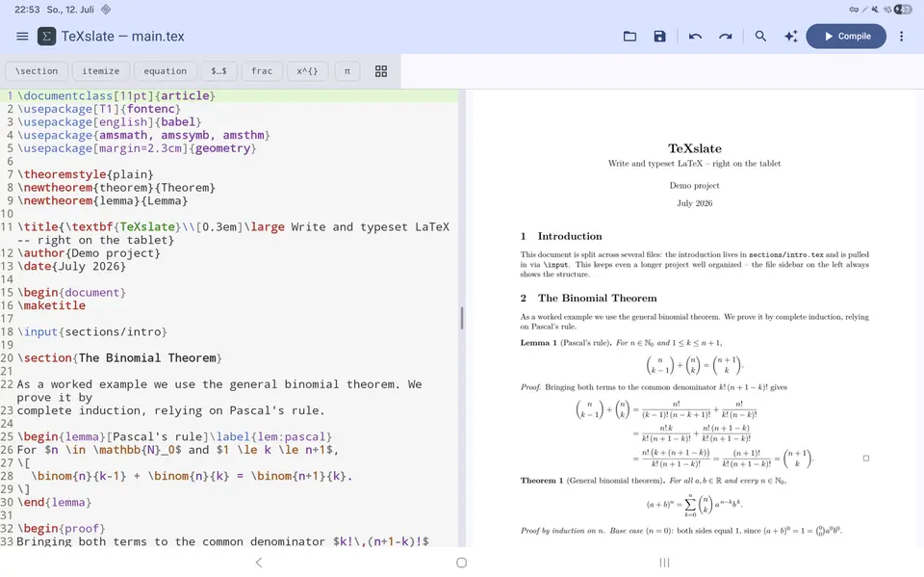Insert an itemize environment snippet
Screen dimensions: 924x577
(101, 70)
